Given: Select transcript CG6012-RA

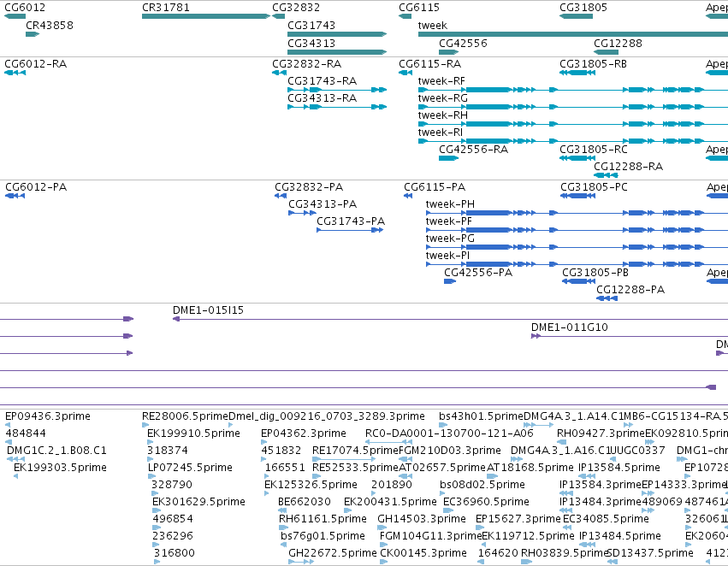Looking at the screenshot, I should tap(35, 63).
